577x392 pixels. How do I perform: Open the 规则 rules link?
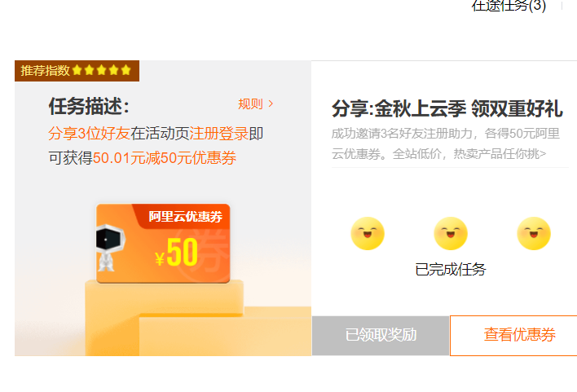[x=250, y=104]
